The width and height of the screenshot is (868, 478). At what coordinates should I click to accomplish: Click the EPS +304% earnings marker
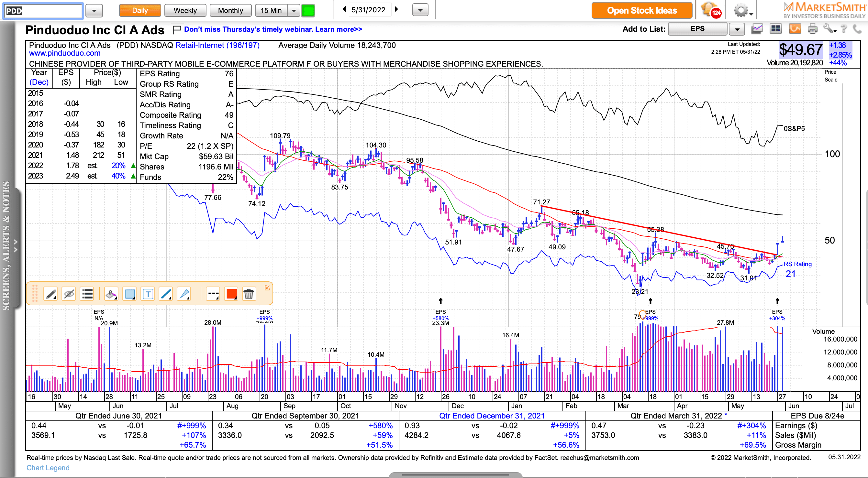point(777,315)
